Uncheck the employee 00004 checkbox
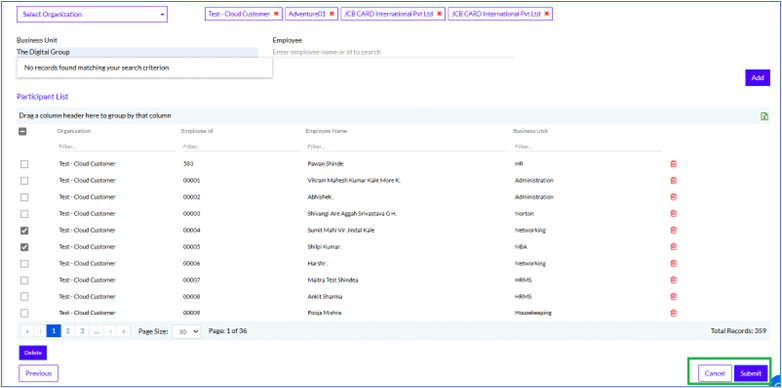Screen dimensions: 782x388 pos(24,230)
